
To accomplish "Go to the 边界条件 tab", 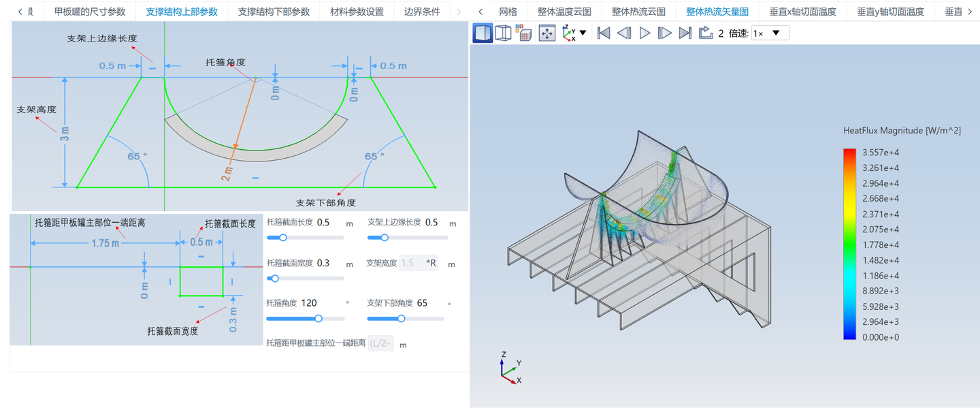I will click(x=422, y=12).
